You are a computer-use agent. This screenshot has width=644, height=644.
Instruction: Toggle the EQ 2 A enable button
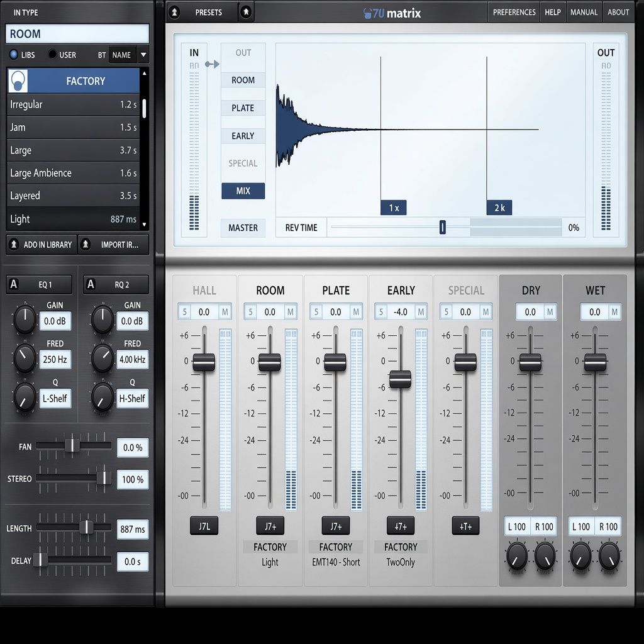[x=91, y=284]
